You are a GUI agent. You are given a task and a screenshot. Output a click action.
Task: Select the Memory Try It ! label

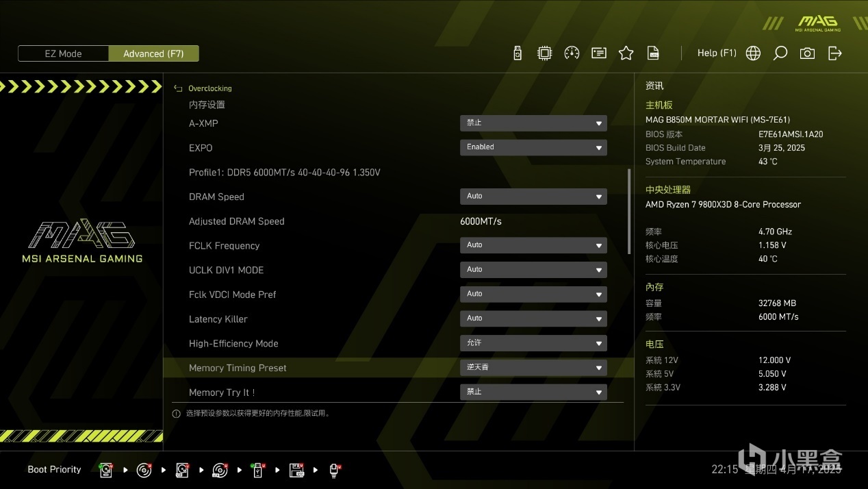coord(222,392)
